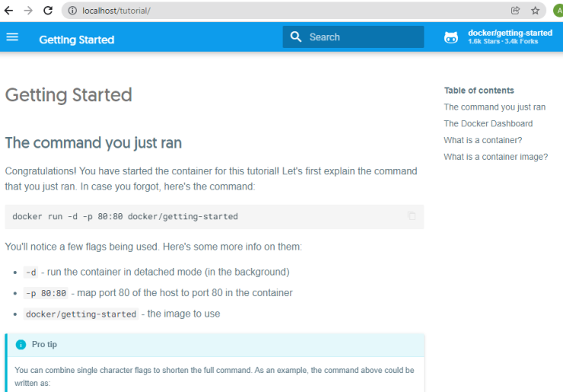Jump to The command you just ran
The width and height of the screenshot is (563, 392).
pos(495,107)
